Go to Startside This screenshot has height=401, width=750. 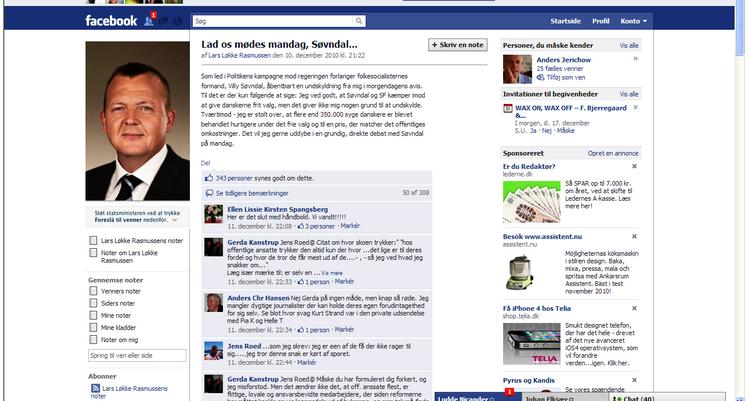click(x=565, y=21)
